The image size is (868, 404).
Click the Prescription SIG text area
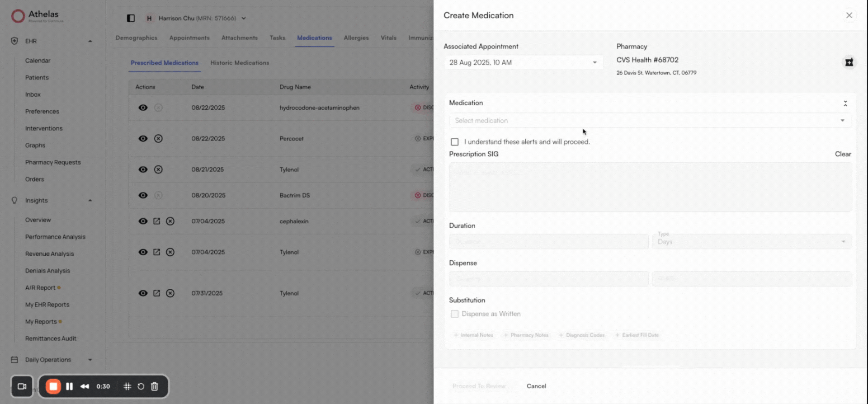click(x=650, y=187)
